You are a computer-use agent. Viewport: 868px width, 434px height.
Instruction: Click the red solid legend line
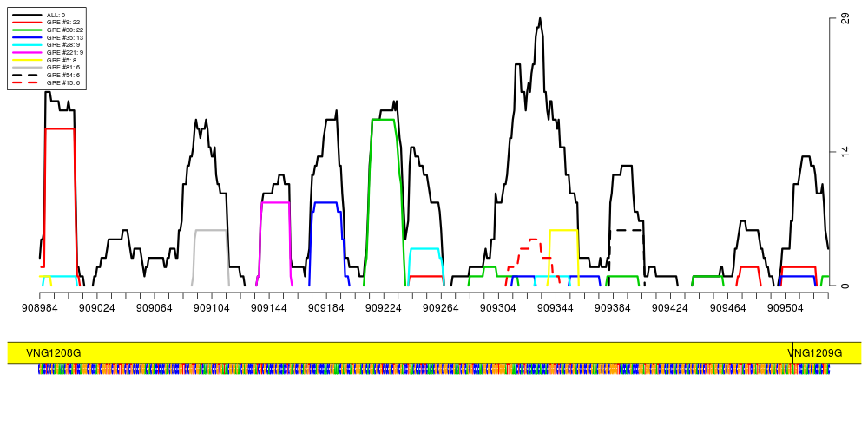(x=27, y=22)
